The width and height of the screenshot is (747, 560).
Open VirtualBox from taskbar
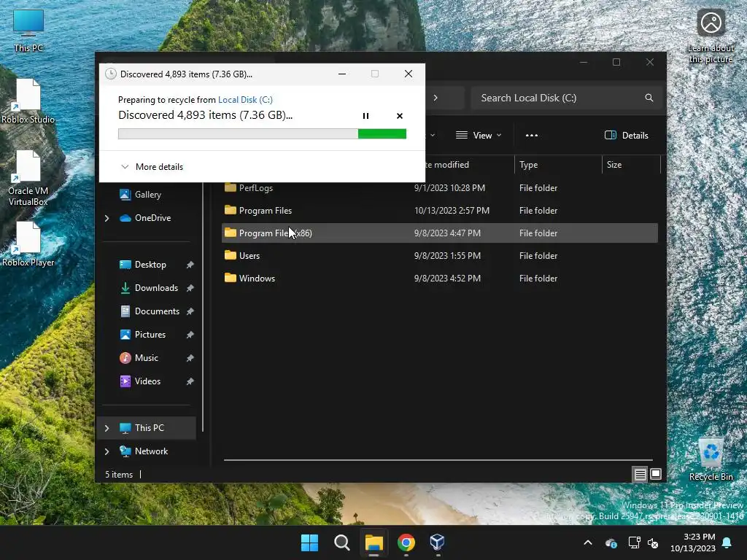click(438, 542)
